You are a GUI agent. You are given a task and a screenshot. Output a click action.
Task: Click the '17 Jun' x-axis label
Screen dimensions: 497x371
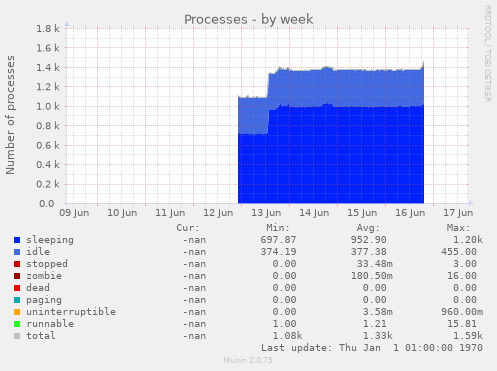[x=458, y=213]
